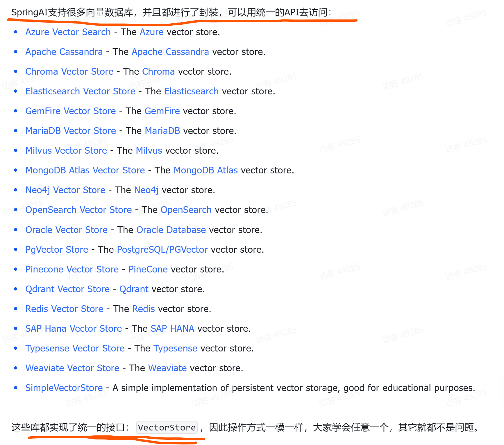
Task: Click GemFire link after 'The'
Action: (162, 111)
